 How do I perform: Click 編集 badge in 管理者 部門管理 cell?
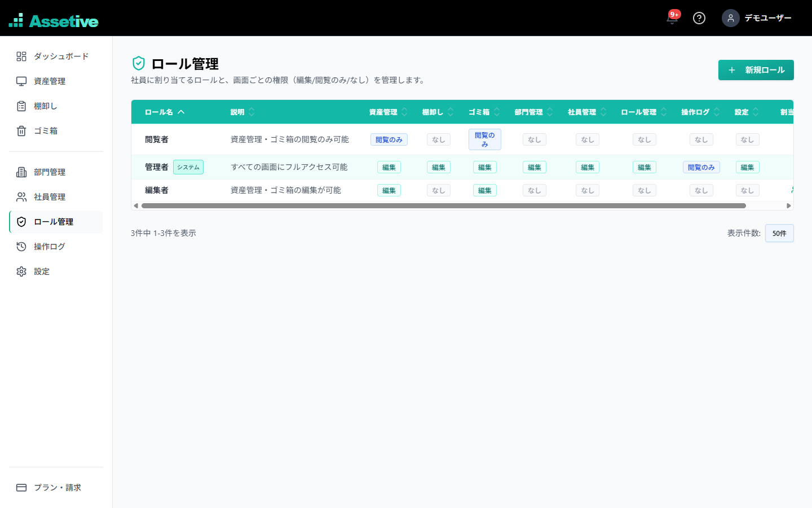click(x=535, y=167)
